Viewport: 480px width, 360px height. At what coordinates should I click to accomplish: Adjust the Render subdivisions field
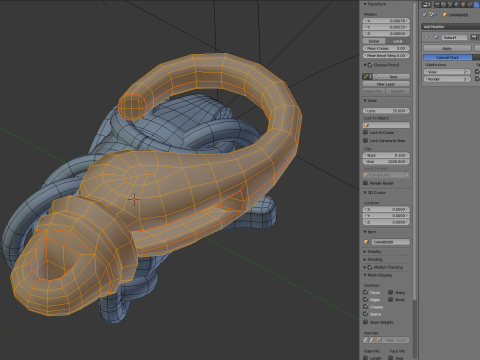coord(447,79)
